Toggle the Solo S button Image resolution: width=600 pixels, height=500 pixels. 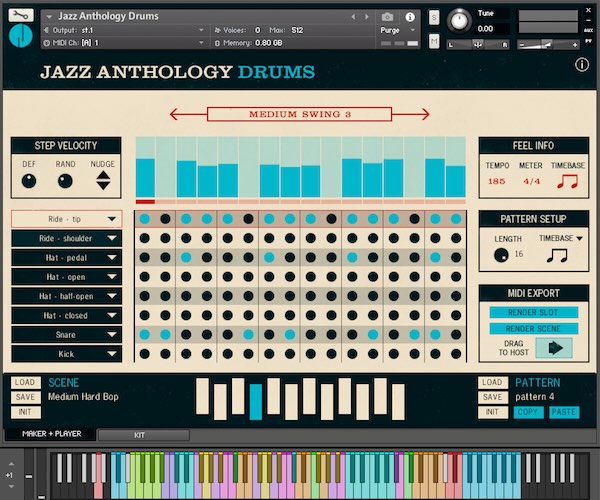434,18
